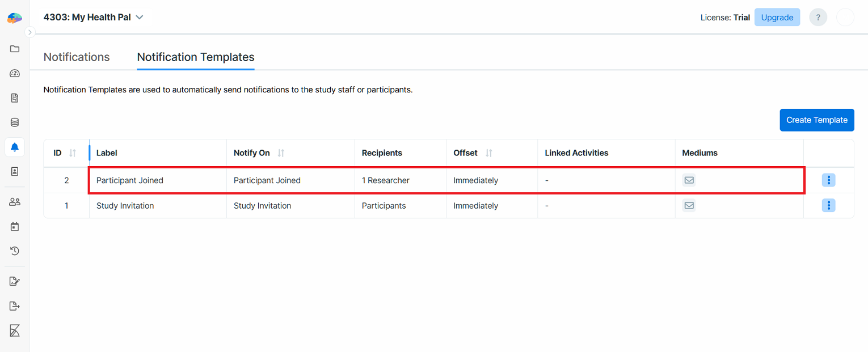Select the dashboard gauge icon in sidebar

(x=14, y=73)
